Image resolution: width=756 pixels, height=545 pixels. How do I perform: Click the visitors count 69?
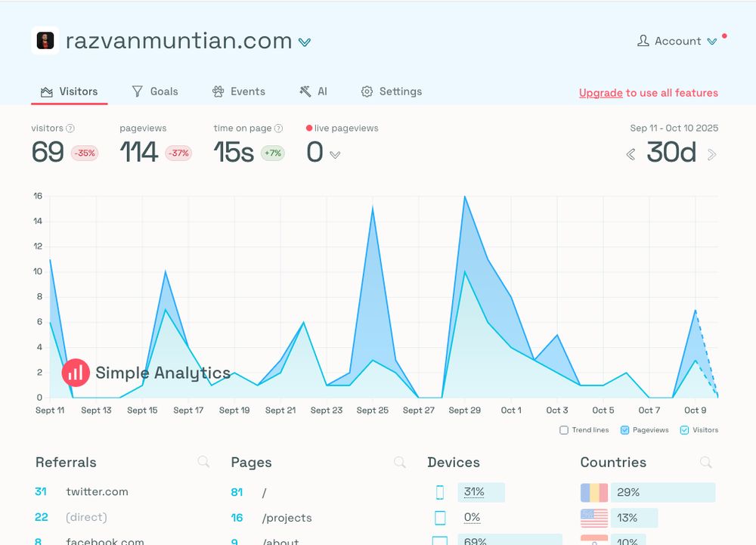click(x=48, y=152)
